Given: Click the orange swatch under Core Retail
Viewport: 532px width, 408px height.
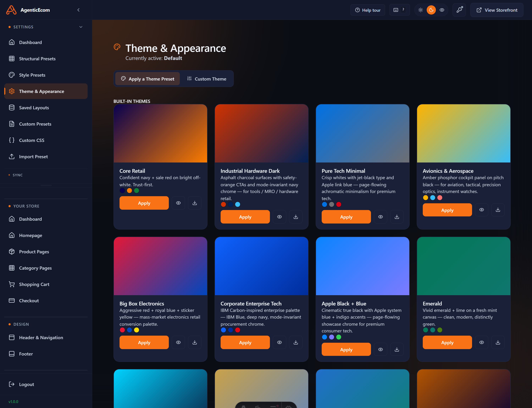Looking at the screenshot, I should (x=129, y=191).
